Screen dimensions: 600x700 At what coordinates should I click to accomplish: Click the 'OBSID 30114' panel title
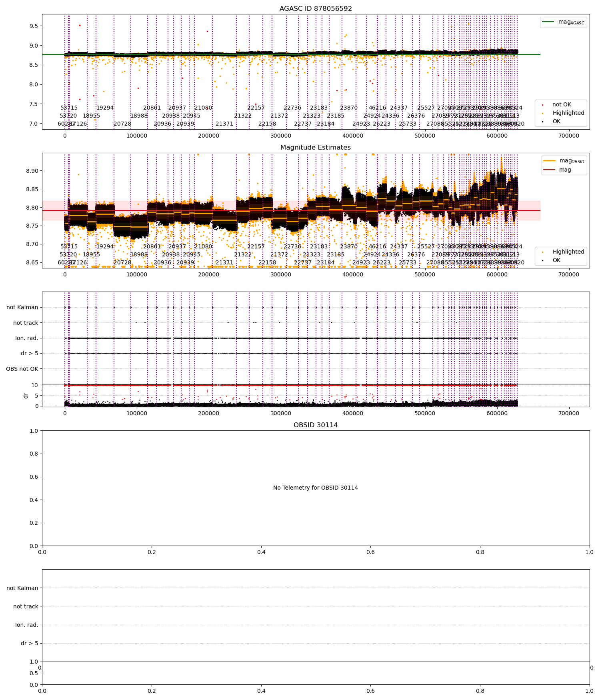coord(316,425)
